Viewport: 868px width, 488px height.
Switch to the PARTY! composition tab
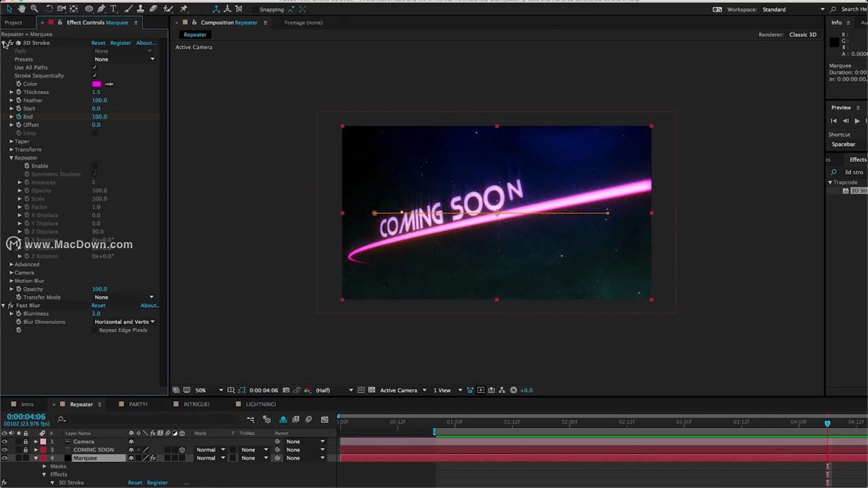(137, 404)
